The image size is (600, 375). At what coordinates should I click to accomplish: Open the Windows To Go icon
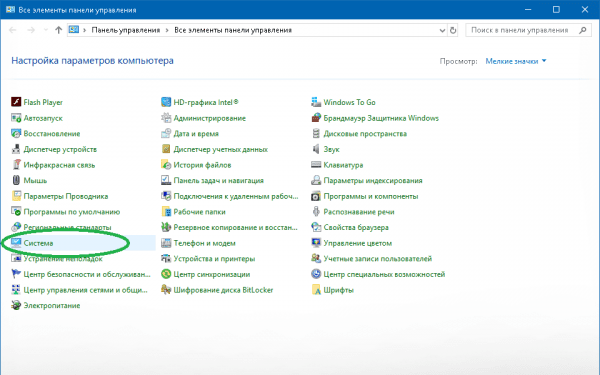click(x=316, y=102)
